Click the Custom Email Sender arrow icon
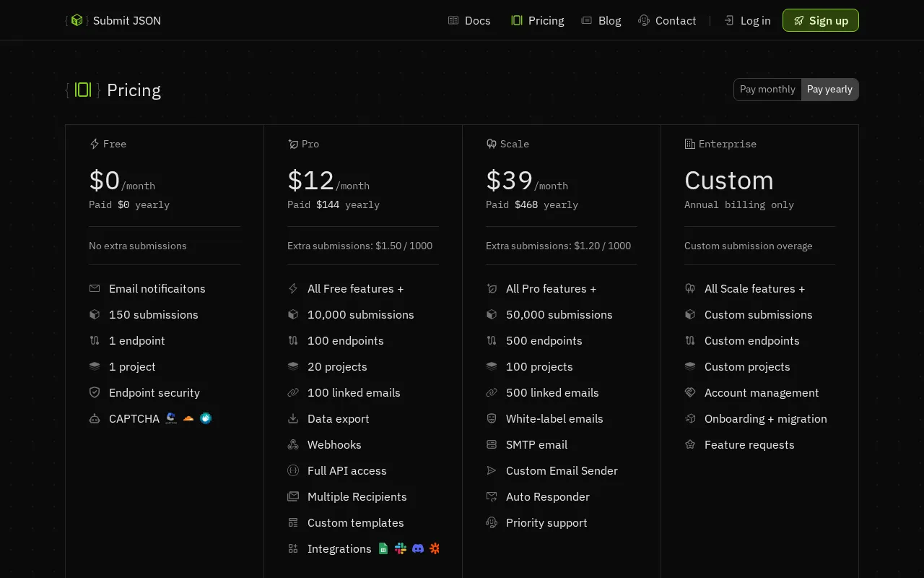 pyautogui.click(x=492, y=470)
